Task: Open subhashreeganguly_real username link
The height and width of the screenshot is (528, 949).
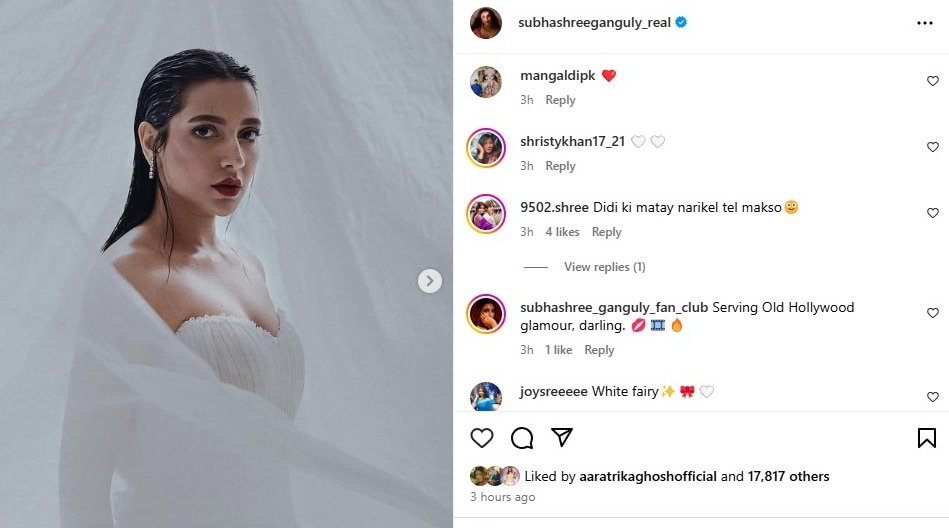Action: (594, 22)
